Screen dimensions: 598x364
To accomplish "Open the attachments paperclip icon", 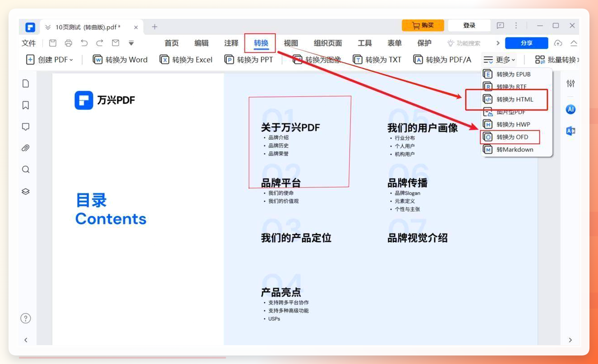I will coord(26,148).
